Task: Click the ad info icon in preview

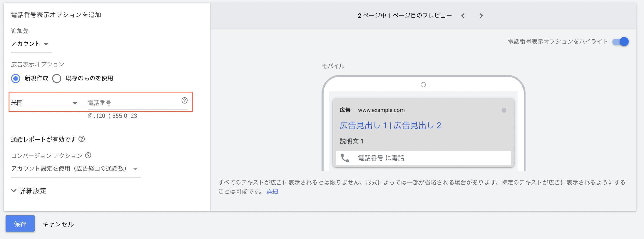Action: (504, 110)
